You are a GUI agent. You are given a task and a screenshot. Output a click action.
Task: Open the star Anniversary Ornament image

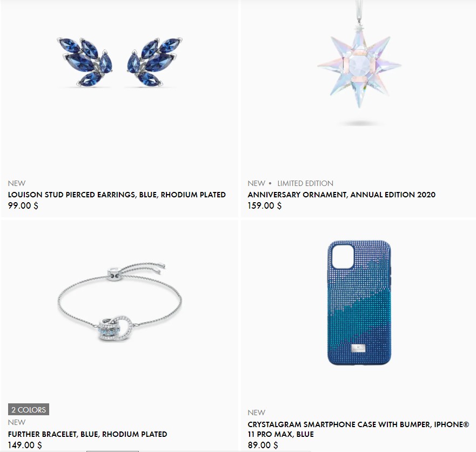359,62
